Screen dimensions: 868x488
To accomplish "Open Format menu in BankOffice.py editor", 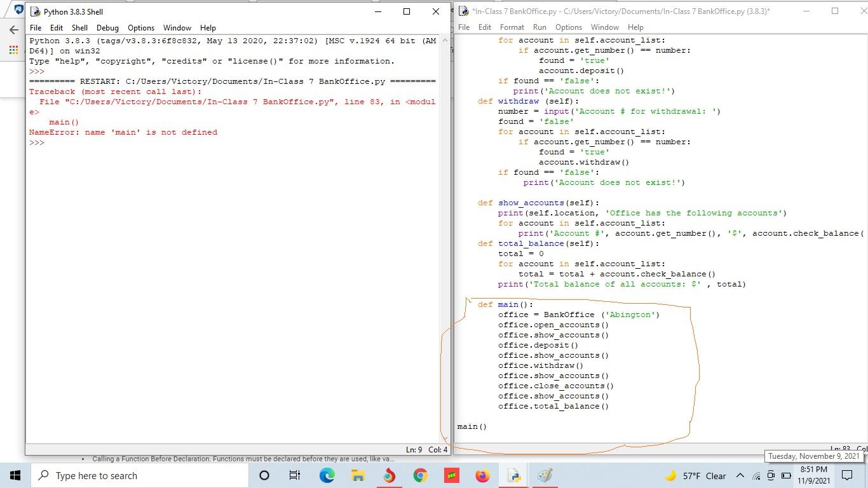I will [x=512, y=27].
